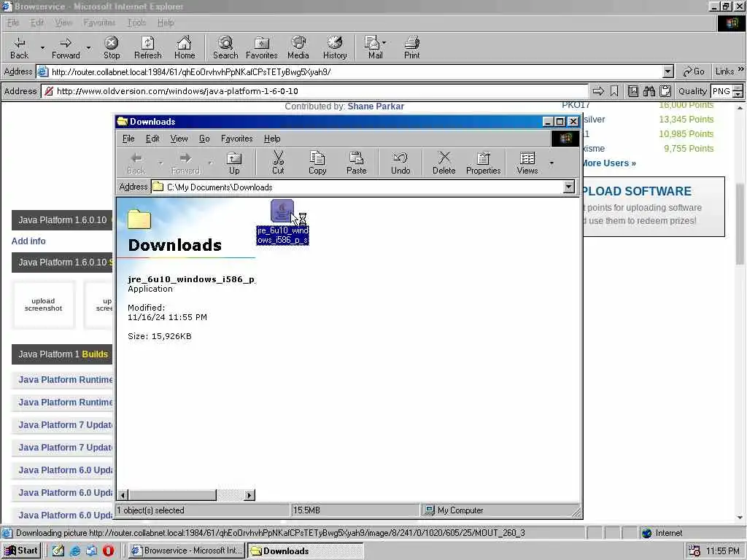Screen dimensions: 747x560
Task: Open the Mail button dropdown arrow
Action: 384,42
